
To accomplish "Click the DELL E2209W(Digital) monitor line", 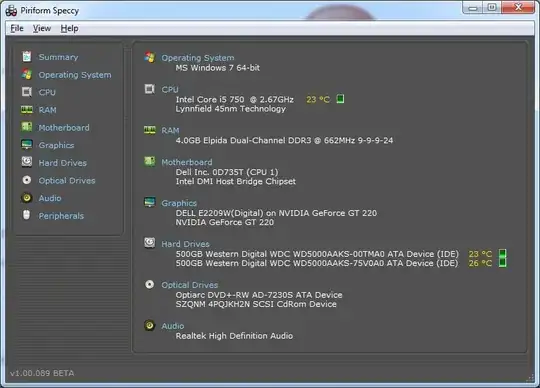I will (x=276, y=213).
